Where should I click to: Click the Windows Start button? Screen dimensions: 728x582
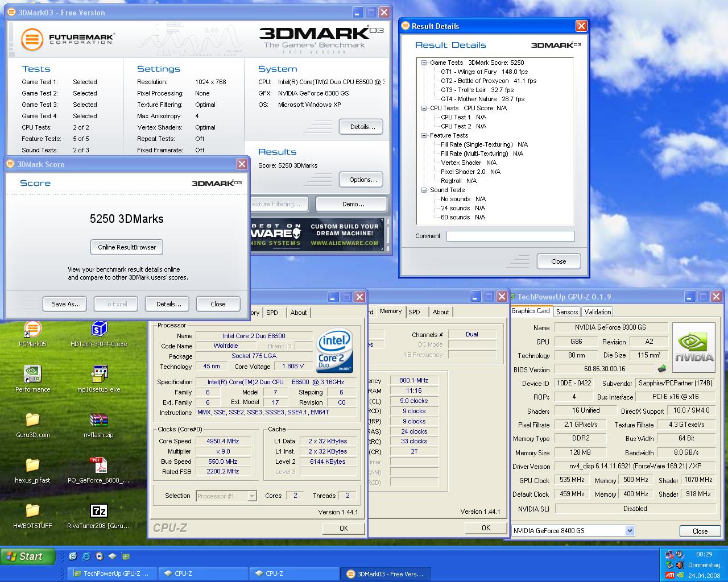(x=28, y=556)
